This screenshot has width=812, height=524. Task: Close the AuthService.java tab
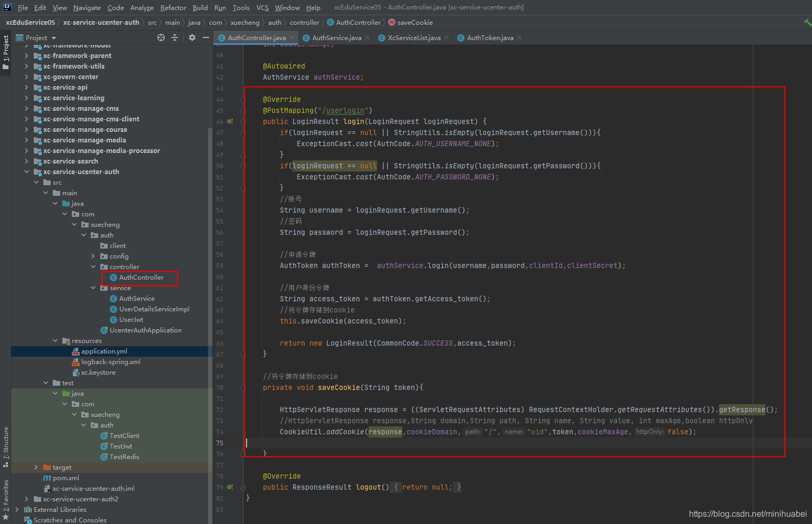pos(367,37)
